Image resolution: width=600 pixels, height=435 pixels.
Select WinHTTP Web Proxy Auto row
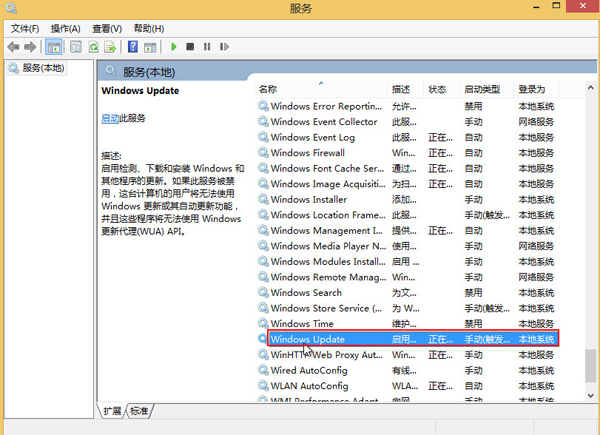point(408,355)
